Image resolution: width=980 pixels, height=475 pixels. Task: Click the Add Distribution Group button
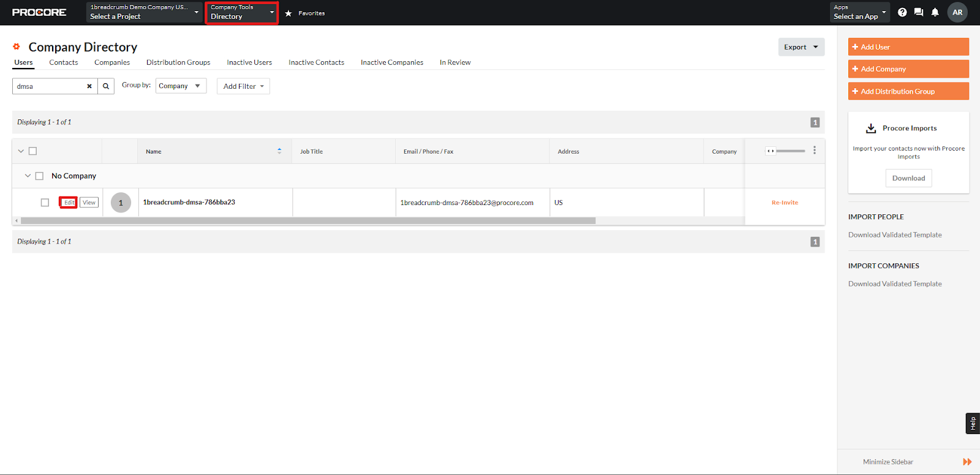pyautogui.click(x=908, y=91)
